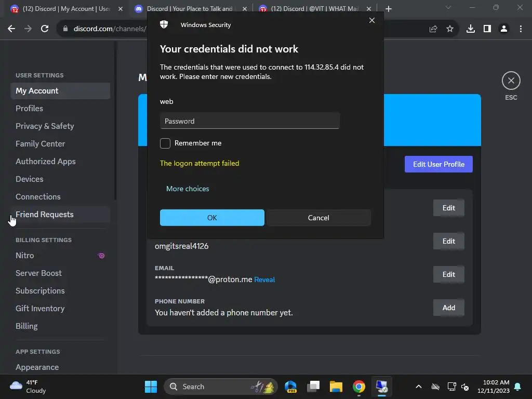This screenshot has width=532, height=399.
Task: Open Friend Requests settings
Action: click(x=60, y=215)
